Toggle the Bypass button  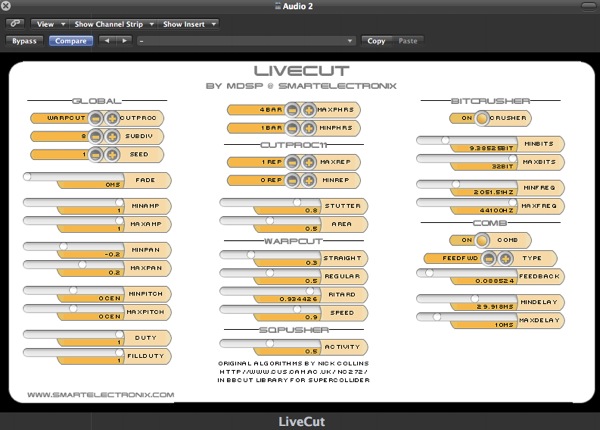click(x=24, y=41)
